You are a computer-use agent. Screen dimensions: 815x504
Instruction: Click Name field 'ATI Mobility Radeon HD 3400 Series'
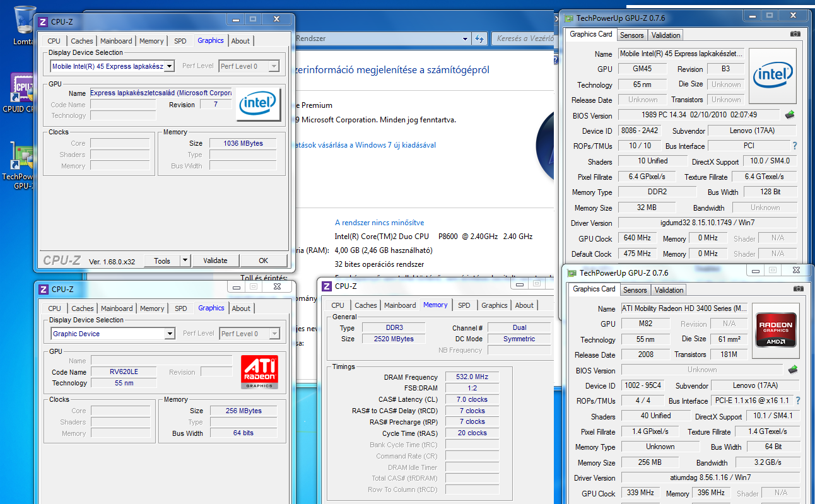coord(683,308)
